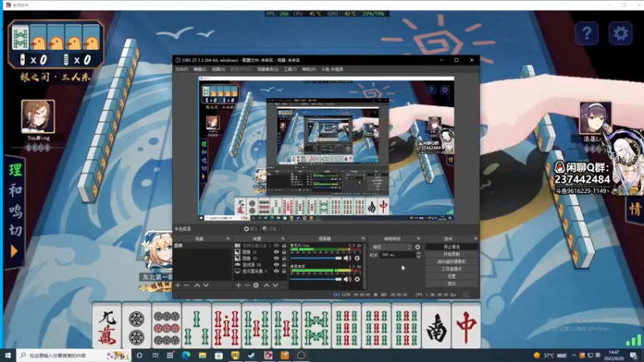This screenshot has width=644, height=362.
Task: Open the 帮助(H) menu in OBS
Action: (x=309, y=69)
